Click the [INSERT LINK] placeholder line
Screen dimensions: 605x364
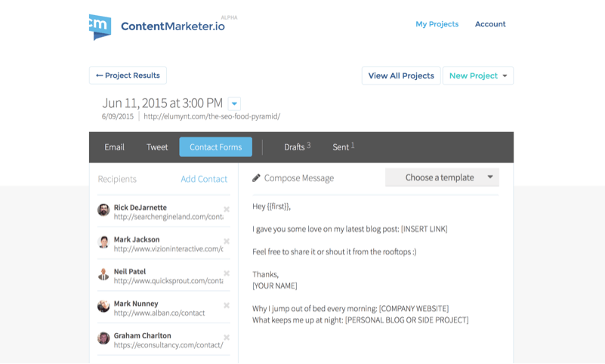pyautogui.click(x=350, y=229)
